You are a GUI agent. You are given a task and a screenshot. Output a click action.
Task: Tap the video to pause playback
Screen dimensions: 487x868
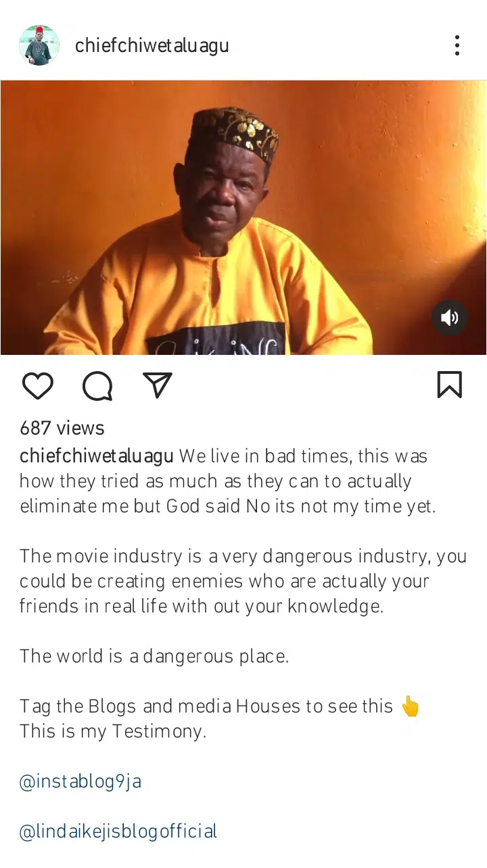[243, 218]
